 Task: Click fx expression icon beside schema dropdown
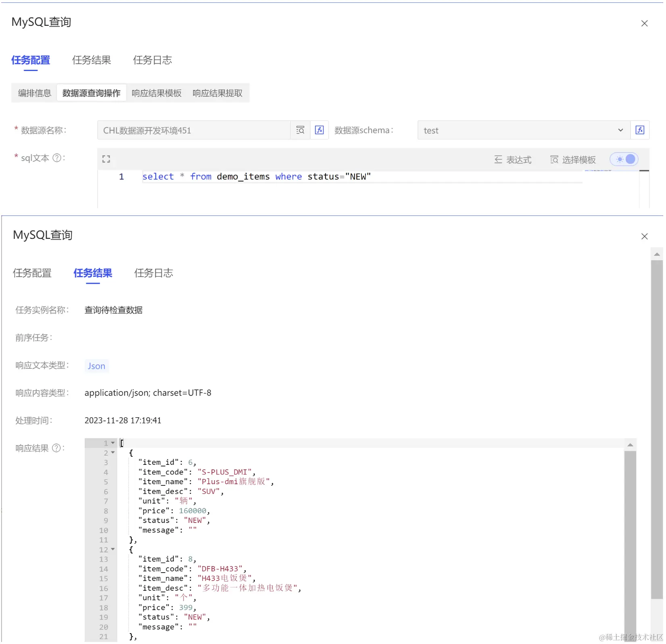coord(640,130)
